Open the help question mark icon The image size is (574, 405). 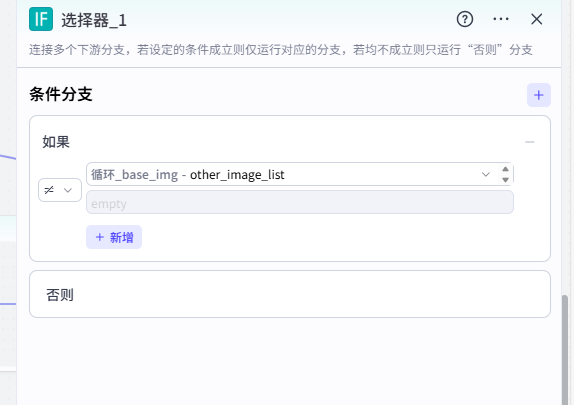(x=465, y=19)
